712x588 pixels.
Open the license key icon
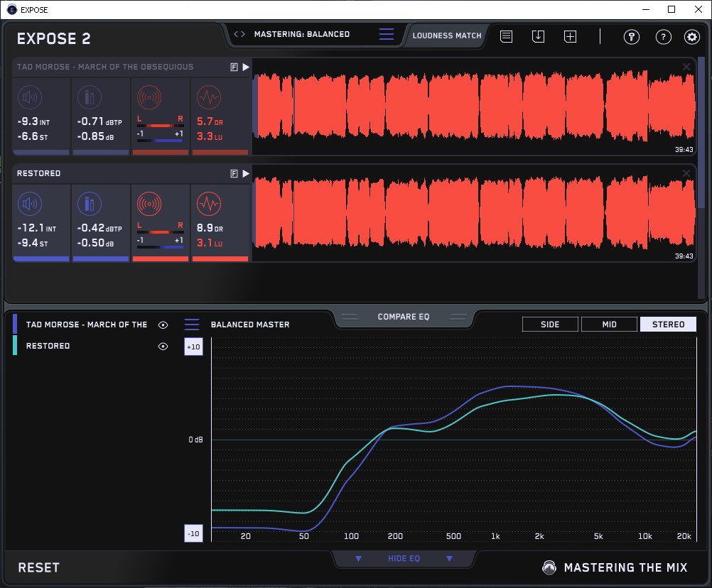tap(632, 37)
